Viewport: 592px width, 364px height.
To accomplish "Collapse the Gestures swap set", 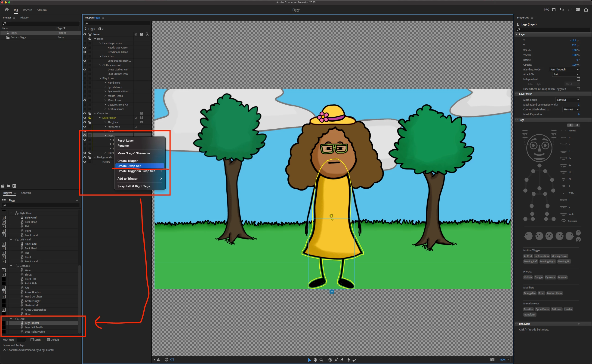I will 11,266.
